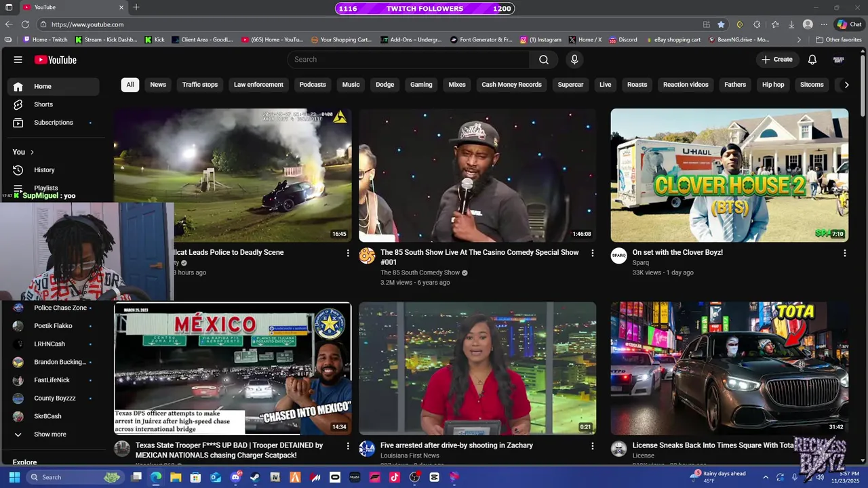Viewport: 868px width, 488px height.
Task: Expand more bookmarks chevron
Action: click(x=798, y=40)
